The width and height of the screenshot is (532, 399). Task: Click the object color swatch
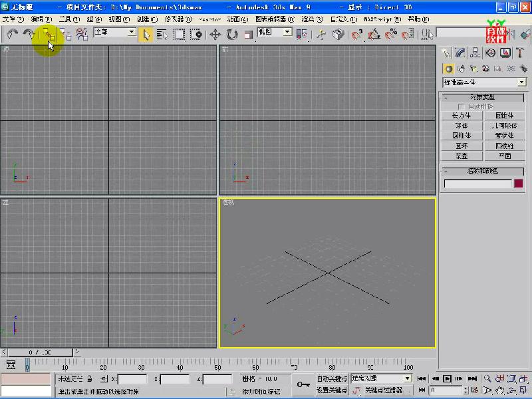point(519,184)
